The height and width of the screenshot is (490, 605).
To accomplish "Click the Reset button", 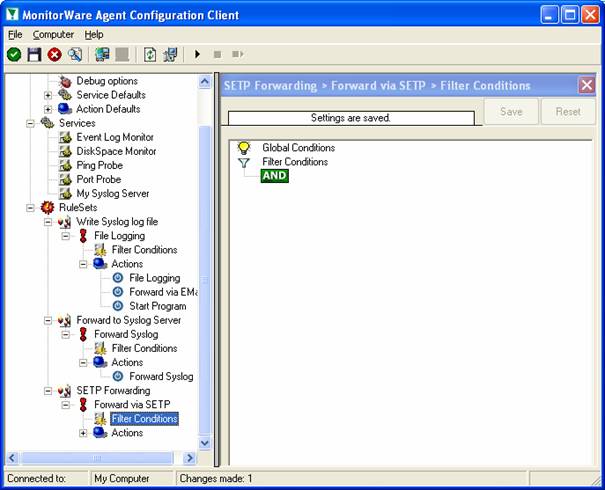I will point(568,112).
